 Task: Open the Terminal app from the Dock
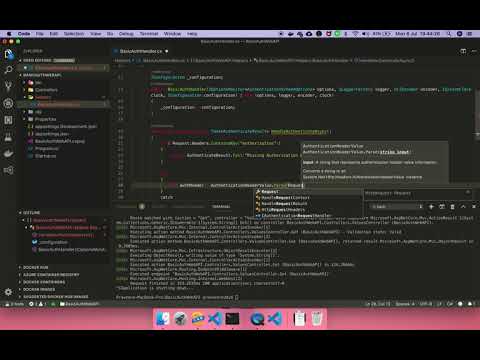232,319
